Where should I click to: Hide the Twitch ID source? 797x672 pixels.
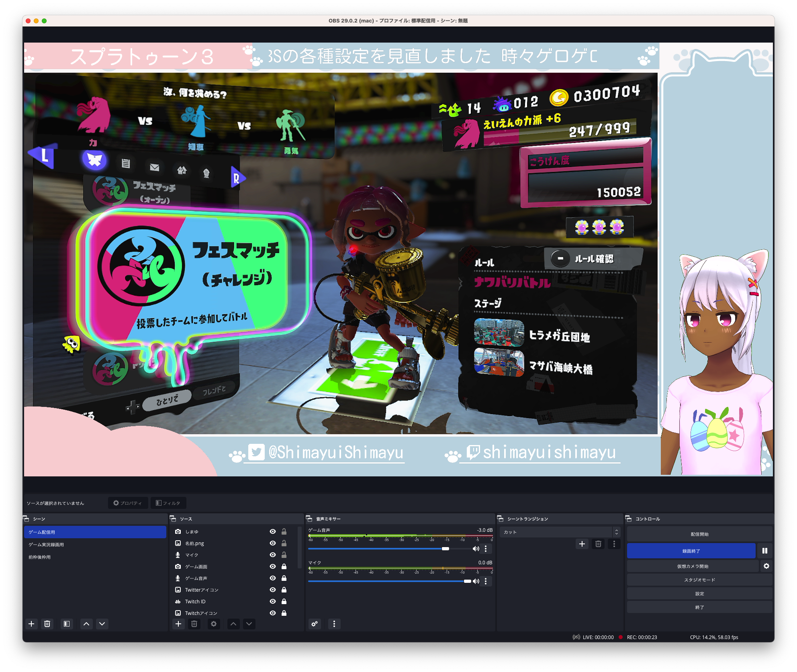tap(273, 601)
